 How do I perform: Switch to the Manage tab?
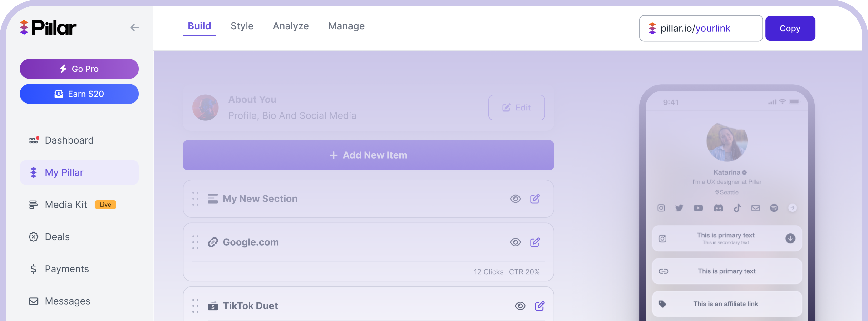click(346, 26)
